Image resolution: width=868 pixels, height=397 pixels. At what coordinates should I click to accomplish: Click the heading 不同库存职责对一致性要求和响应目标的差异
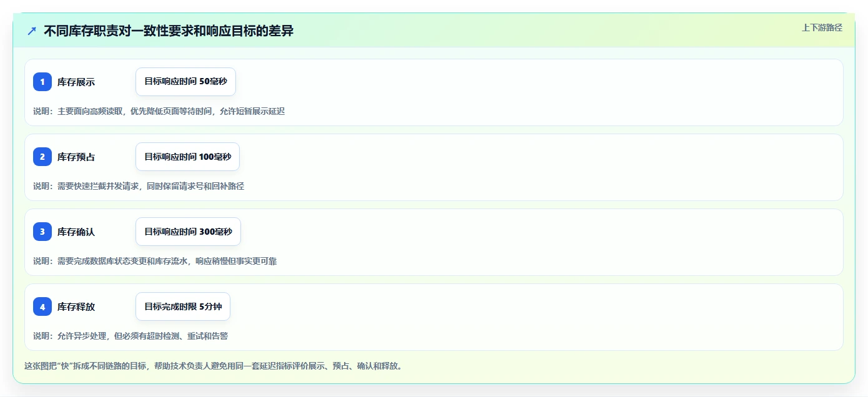(x=169, y=31)
